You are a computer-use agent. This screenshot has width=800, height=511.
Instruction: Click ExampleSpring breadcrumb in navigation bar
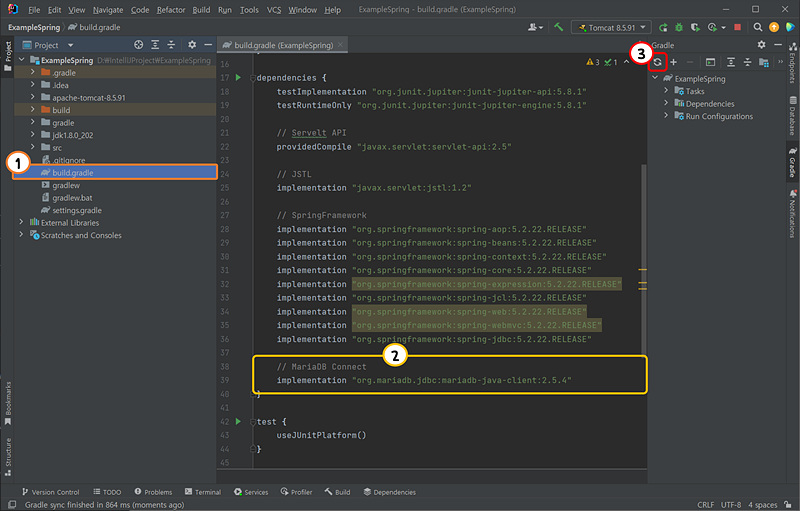click(x=34, y=28)
